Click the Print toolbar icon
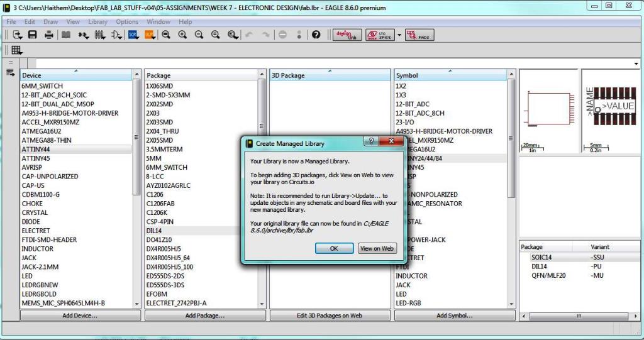Screen dimensions: 644x340 pos(49,35)
